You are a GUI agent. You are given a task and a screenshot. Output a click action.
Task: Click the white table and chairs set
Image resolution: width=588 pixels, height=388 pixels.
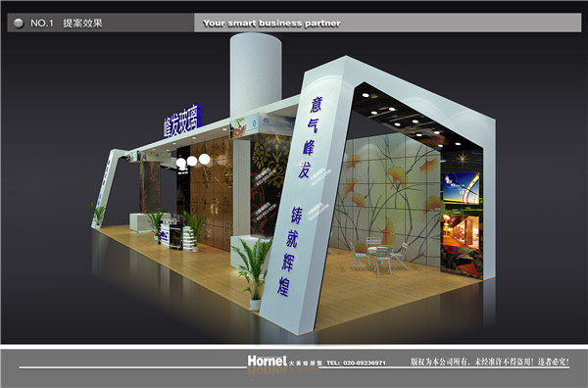(x=378, y=256)
